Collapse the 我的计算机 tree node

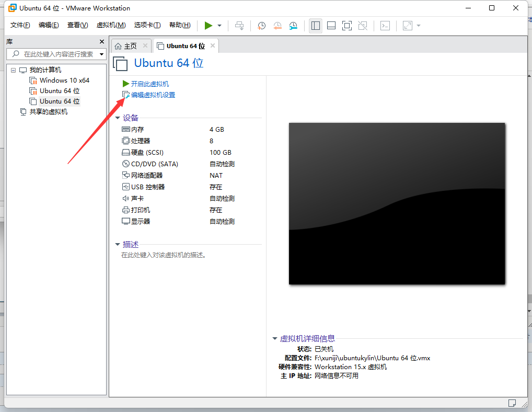13,70
